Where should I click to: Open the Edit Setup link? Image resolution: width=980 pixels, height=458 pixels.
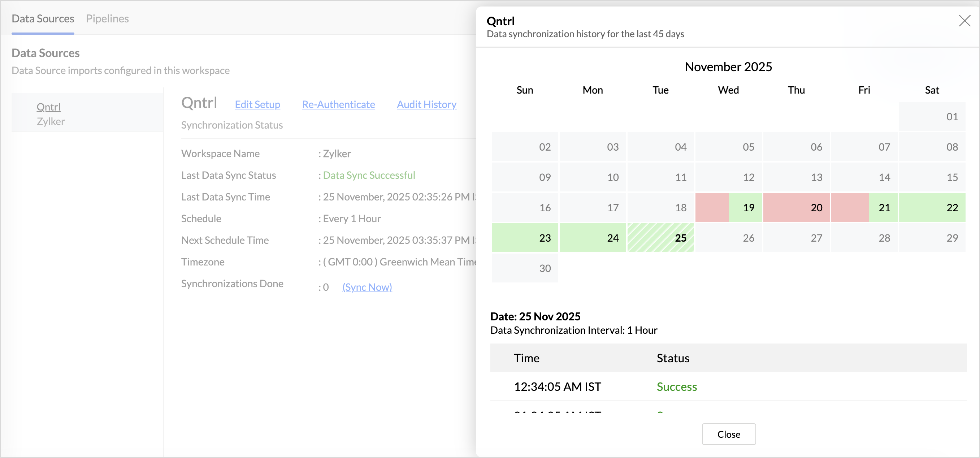click(257, 104)
